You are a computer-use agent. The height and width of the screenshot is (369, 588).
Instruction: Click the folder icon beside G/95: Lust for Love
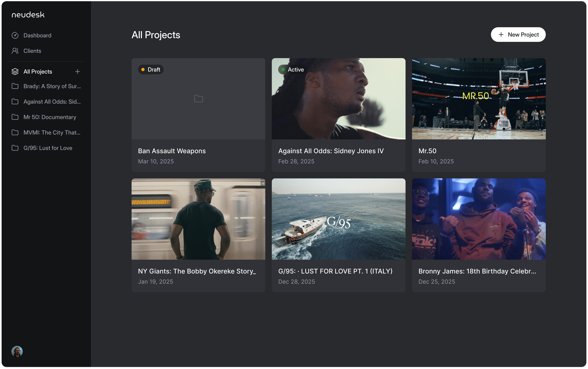[15, 148]
